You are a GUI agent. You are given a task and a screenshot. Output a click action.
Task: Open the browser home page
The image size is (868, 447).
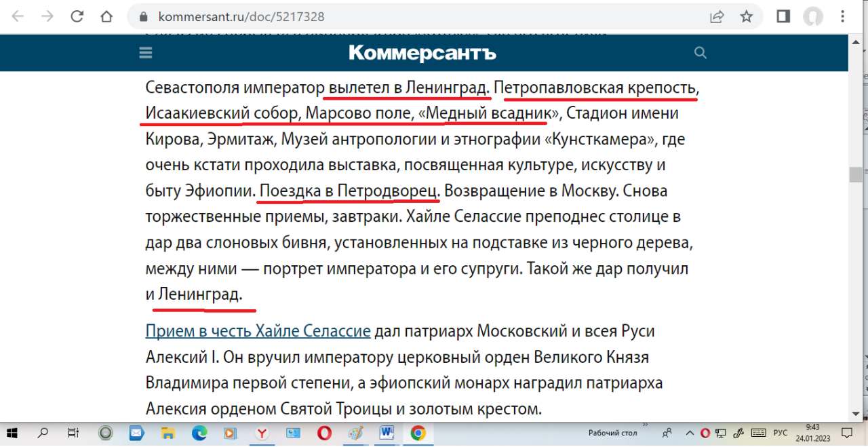[107, 16]
